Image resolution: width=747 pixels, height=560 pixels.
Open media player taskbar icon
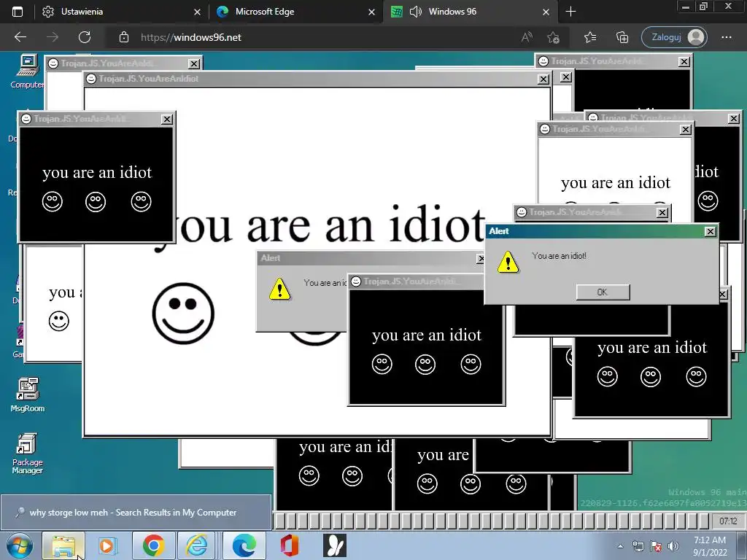pyautogui.click(x=107, y=545)
